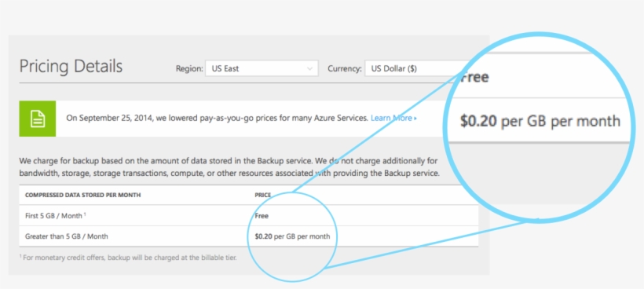The width and height of the screenshot is (644, 289).
Task: Open the Region dropdown showing US East
Action: click(x=262, y=68)
